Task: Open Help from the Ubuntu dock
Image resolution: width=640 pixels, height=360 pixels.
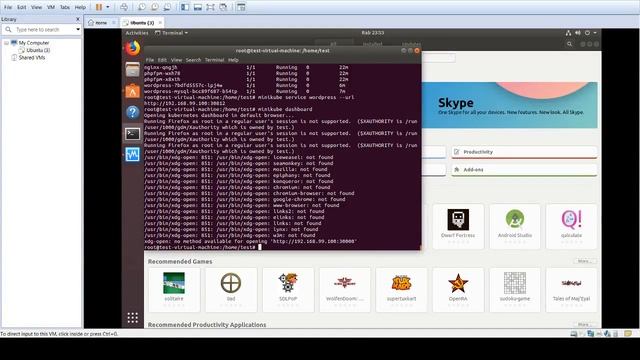Action: pos(133,112)
